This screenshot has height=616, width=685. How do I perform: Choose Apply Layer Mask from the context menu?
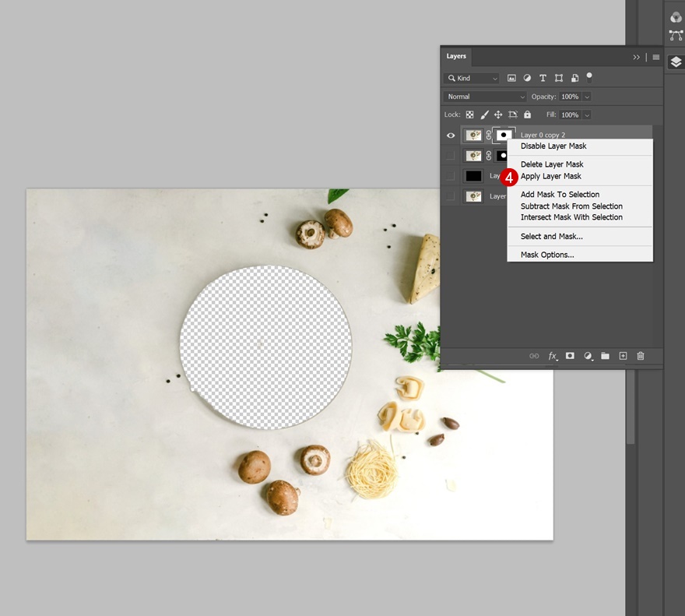coord(551,176)
